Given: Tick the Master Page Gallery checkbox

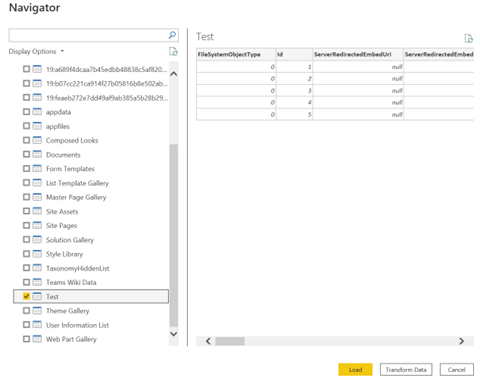Looking at the screenshot, I should click(x=26, y=197).
